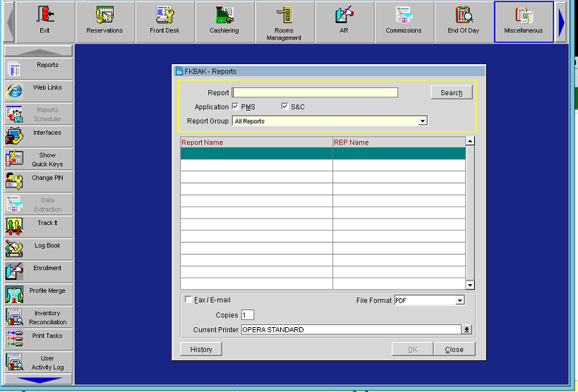Open Profile Merge in the sidebar

click(39, 293)
